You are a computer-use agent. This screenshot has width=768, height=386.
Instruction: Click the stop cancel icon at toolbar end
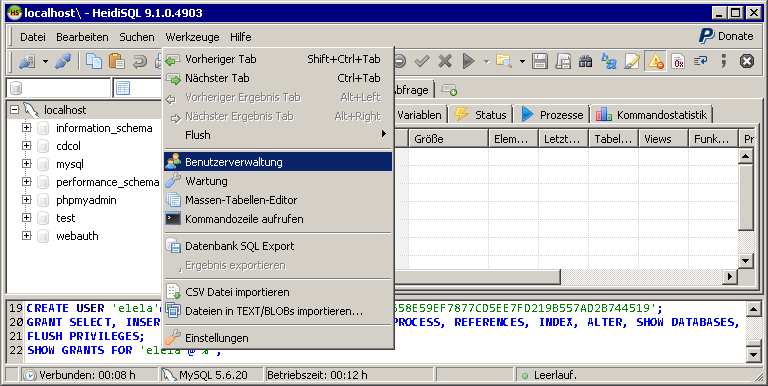[746, 61]
